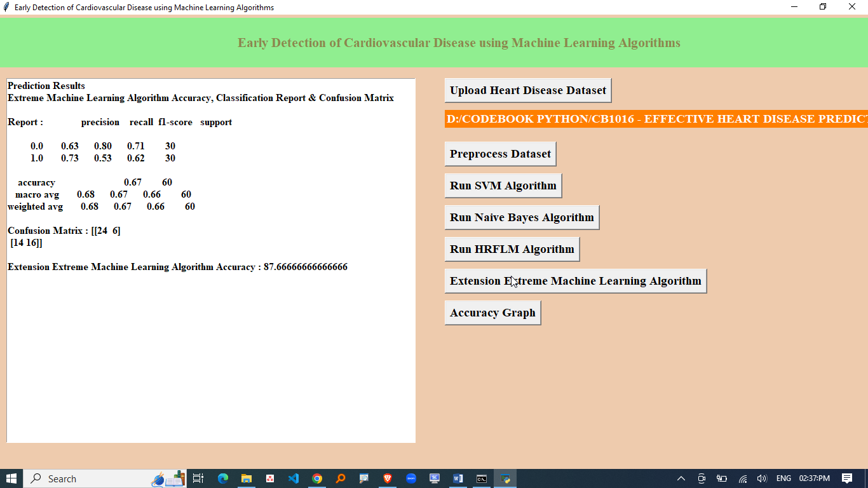
Task: Open Task View on the taskbar
Action: (198, 478)
